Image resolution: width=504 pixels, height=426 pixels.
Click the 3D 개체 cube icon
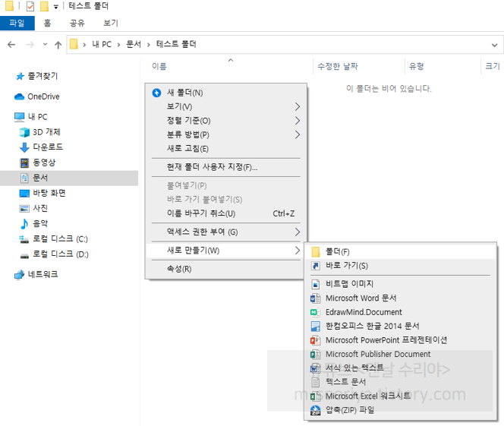pos(24,132)
